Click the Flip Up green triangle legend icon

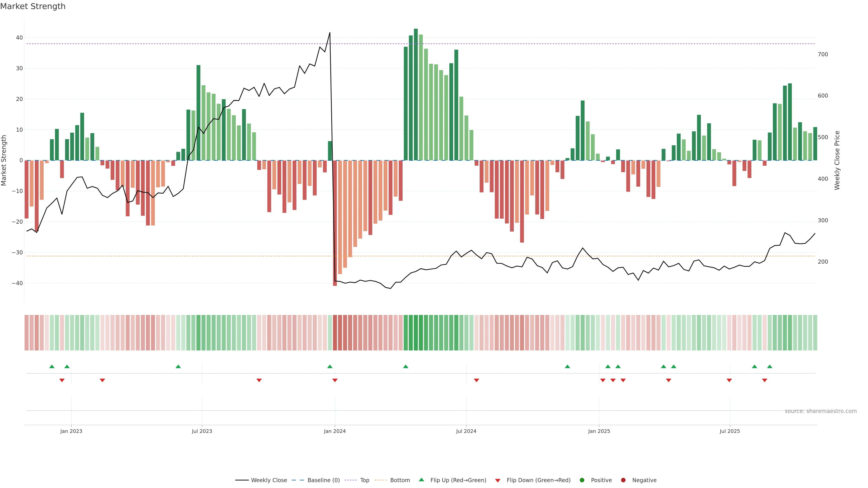click(x=421, y=480)
